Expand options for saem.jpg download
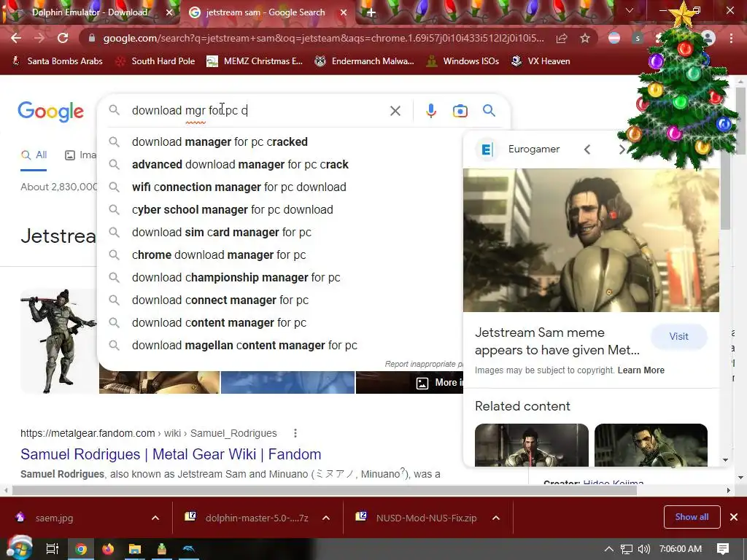 [x=155, y=518]
